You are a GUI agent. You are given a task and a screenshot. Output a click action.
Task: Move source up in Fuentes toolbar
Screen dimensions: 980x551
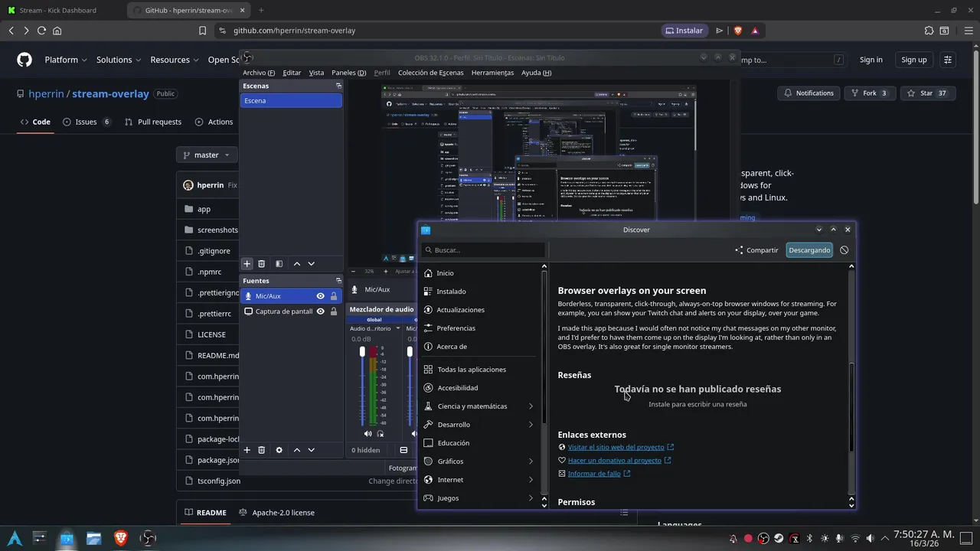(x=297, y=450)
